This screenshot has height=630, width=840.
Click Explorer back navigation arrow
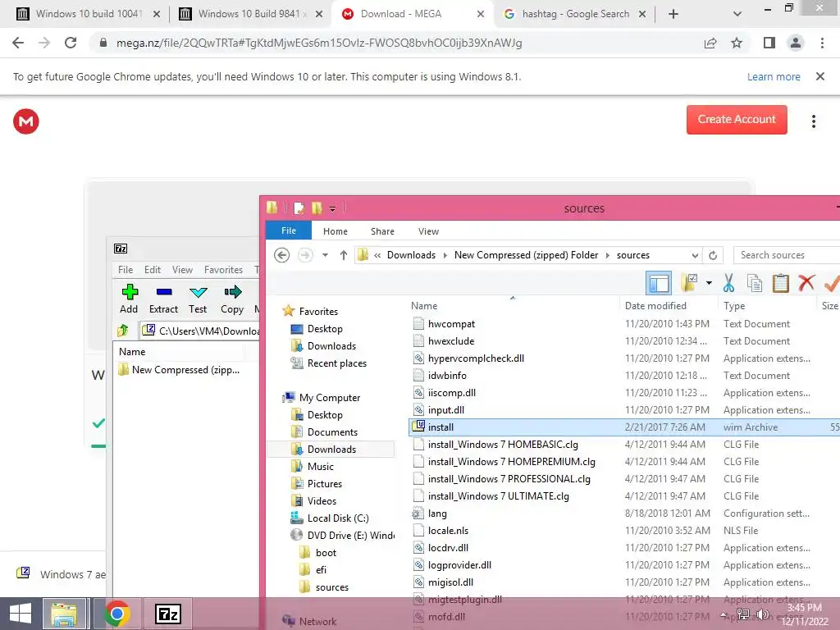point(282,255)
